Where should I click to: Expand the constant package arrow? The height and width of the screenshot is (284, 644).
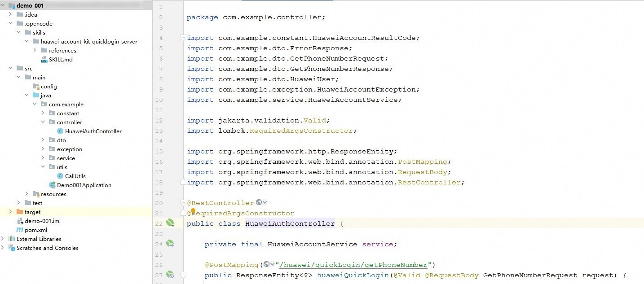(43, 113)
